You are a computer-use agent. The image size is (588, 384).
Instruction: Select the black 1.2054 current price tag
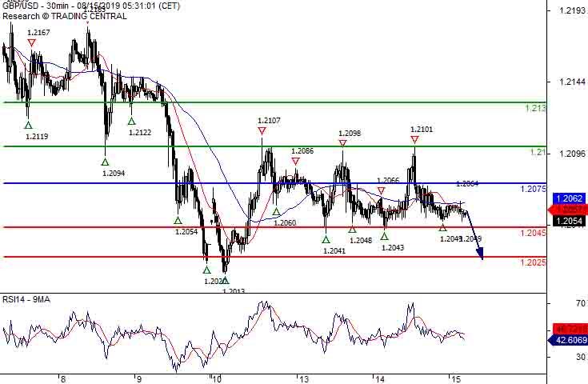[570, 221]
